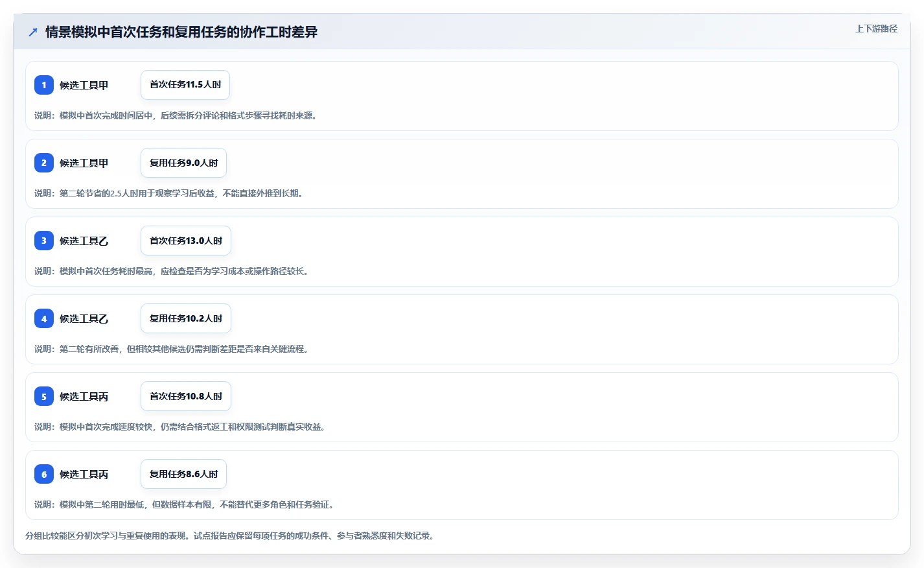This screenshot has height=568, width=924.
Task: Click number badge 1
Action: tap(44, 85)
